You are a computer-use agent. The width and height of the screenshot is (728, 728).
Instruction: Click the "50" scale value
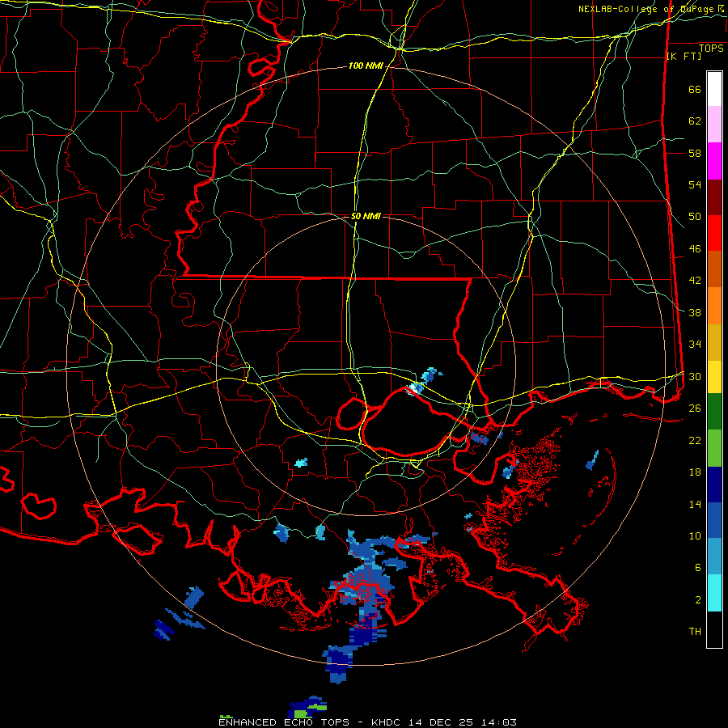[695, 217]
